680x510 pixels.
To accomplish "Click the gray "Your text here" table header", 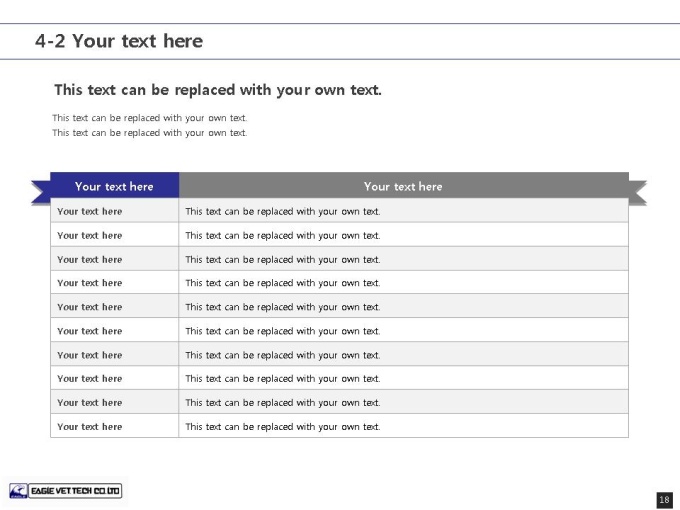I will pyautogui.click(x=403, y=186).
